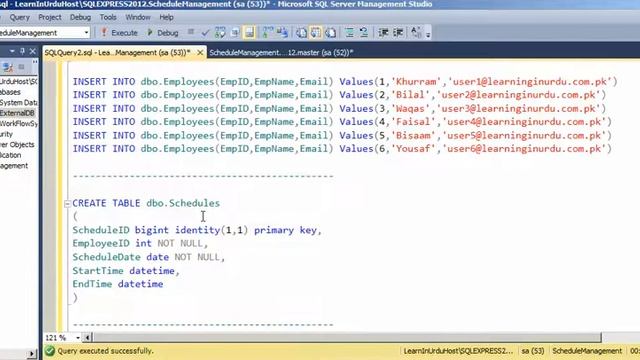
Task: Toggle Include Actual Execution Plan
Action: point(268,33)
